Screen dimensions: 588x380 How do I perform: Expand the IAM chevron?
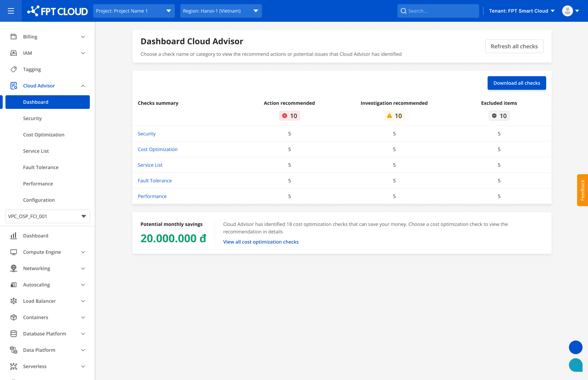point(83,53)
